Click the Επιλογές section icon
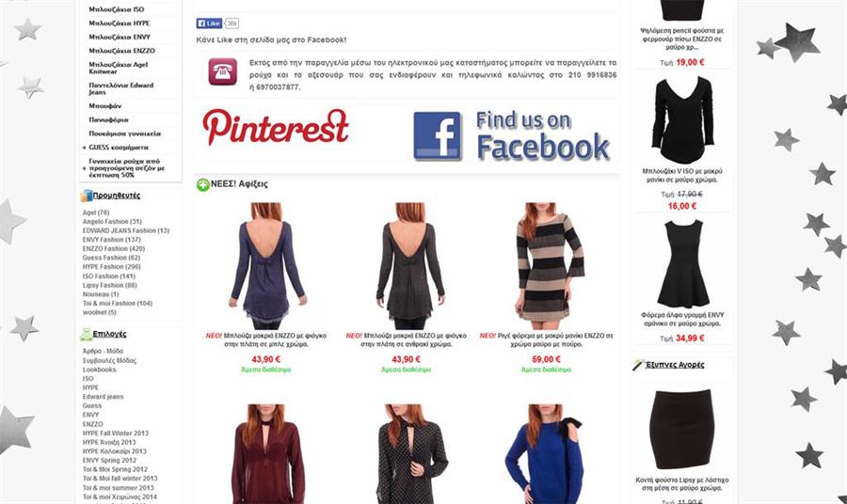The width and height of the screenshot is (847, 504). click(86, 334)
